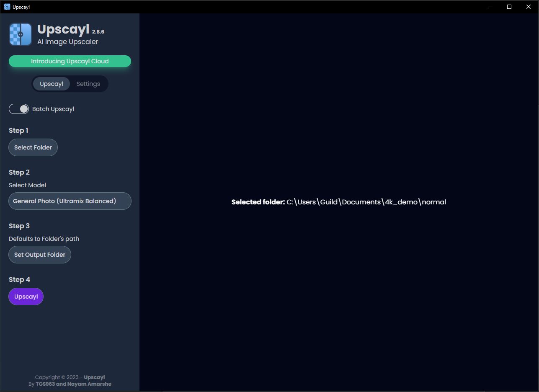The image size is (539, 392).
Task: Start processing with the purple Upscayl button
Action: [x=26, y=297]
